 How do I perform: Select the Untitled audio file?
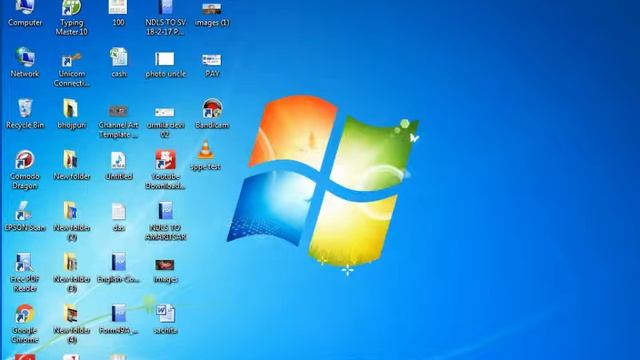118,166
